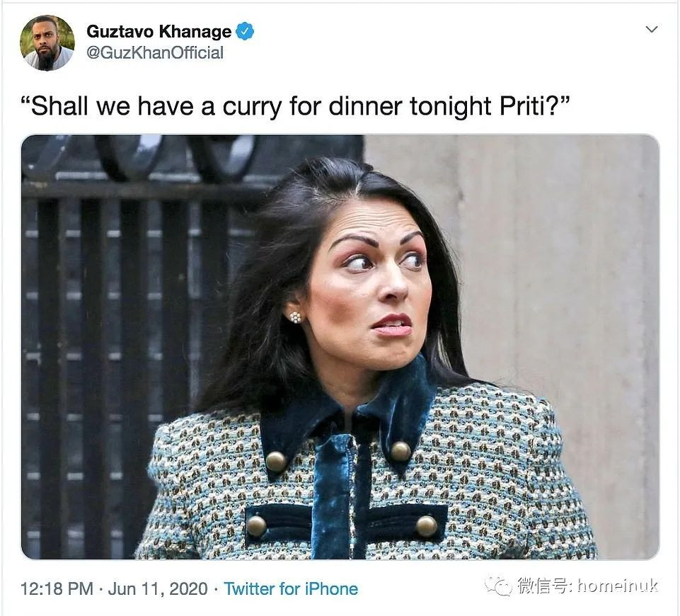Click the 12:18 PM timestamp

(x=57, y=588)
